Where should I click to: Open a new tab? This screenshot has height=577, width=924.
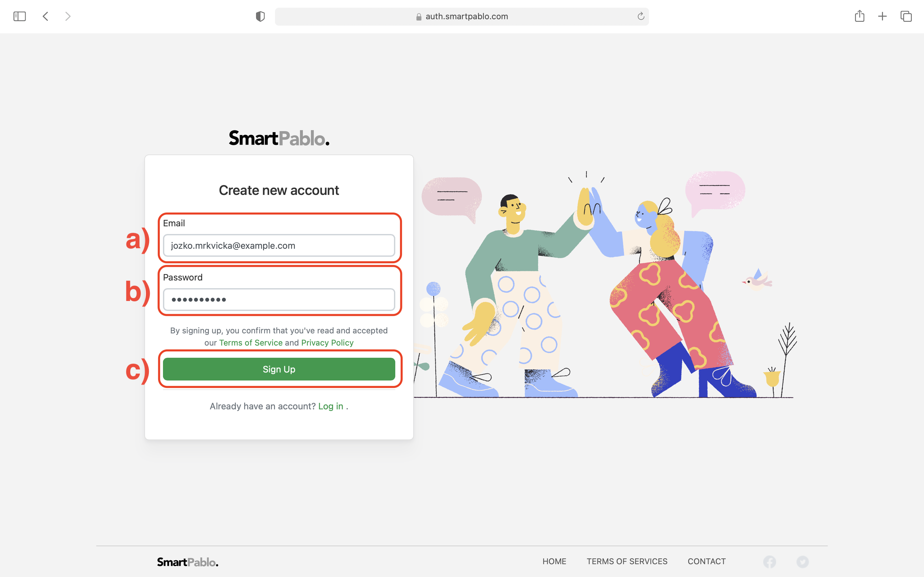882,16
